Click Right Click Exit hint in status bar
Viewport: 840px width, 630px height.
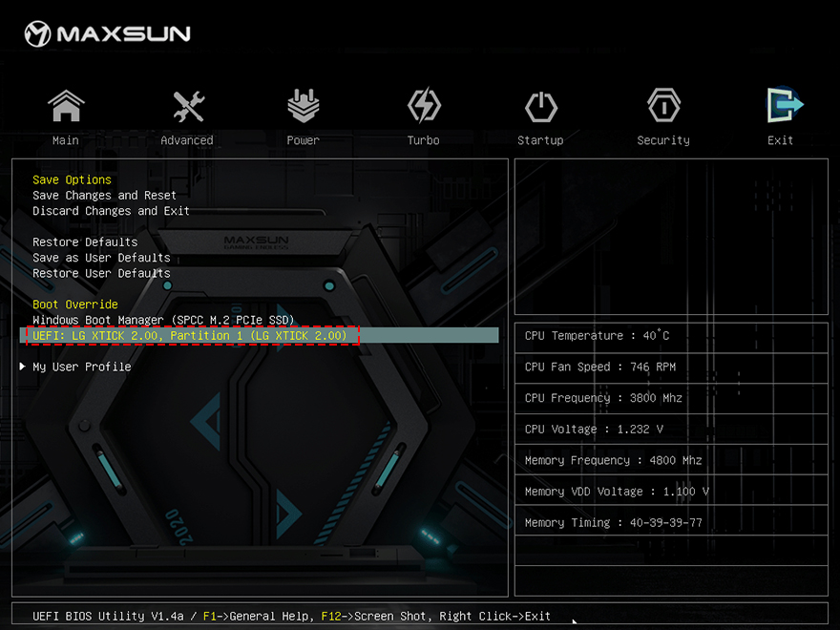click(495, 616)
